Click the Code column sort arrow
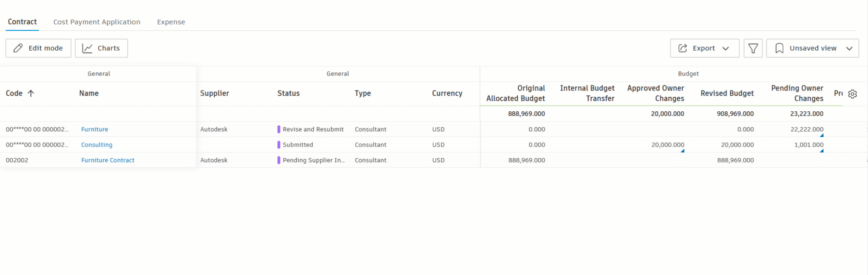The image size is (868, 275). [x=31, y=94]
